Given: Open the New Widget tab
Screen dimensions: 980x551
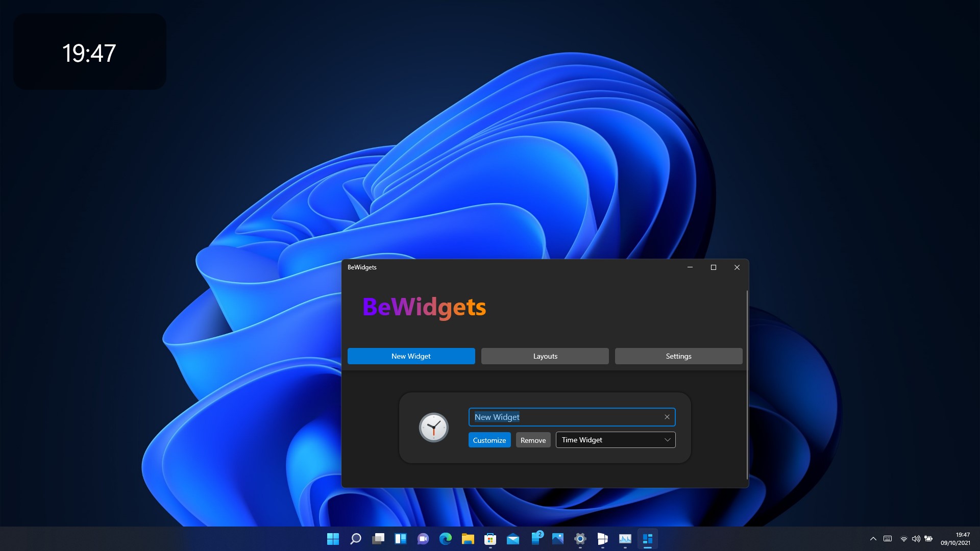Looking at the screenshot, I should point(411,356).
